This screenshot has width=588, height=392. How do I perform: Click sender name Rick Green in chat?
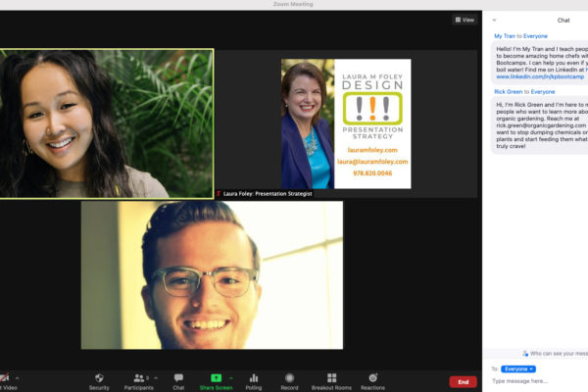508,91
